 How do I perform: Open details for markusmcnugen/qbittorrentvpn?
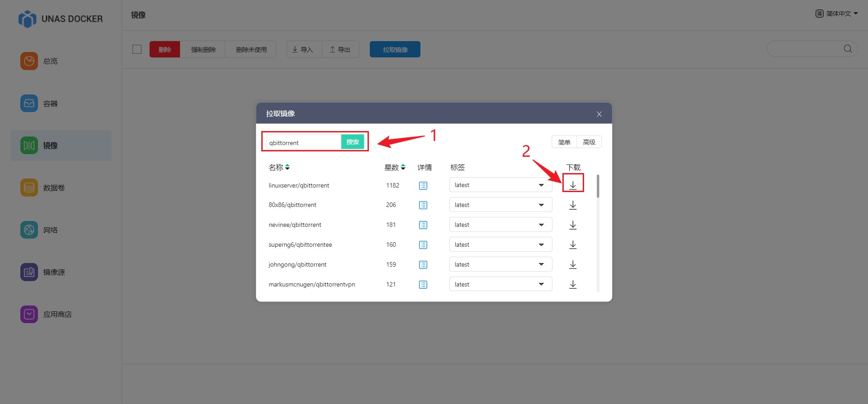click(423, 285)
